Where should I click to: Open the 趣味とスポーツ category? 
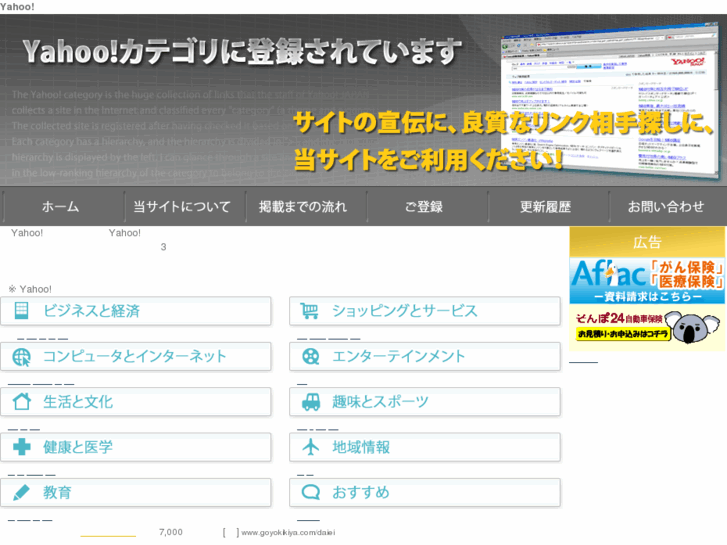(425, 402)
